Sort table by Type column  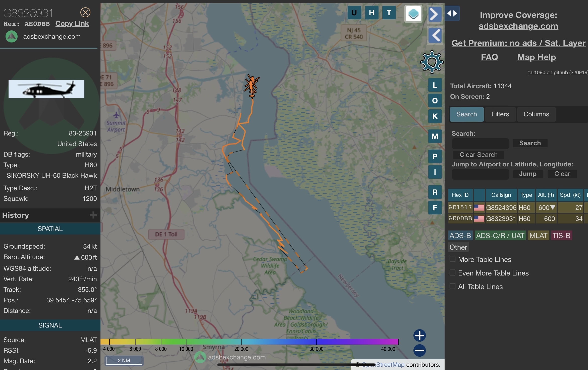(x=526, y=195)
